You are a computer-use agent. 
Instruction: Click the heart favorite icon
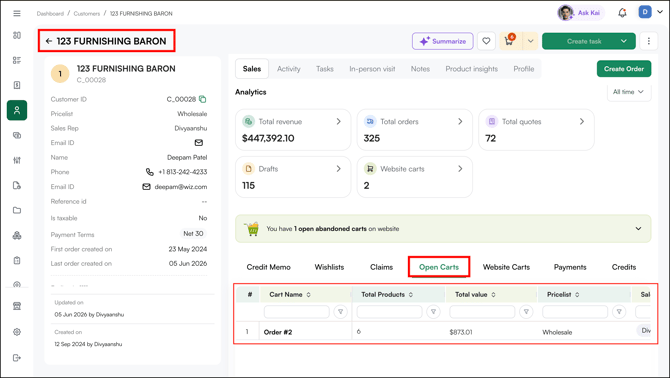pos(486,41)
